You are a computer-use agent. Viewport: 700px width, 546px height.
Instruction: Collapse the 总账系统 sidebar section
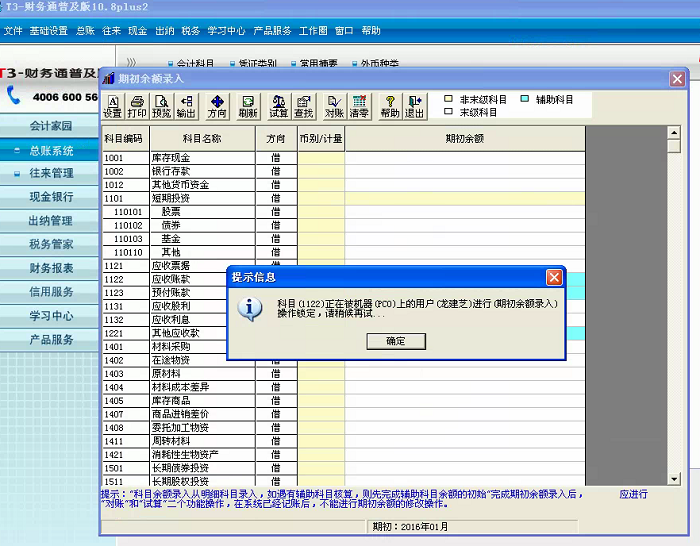[17, 150]
